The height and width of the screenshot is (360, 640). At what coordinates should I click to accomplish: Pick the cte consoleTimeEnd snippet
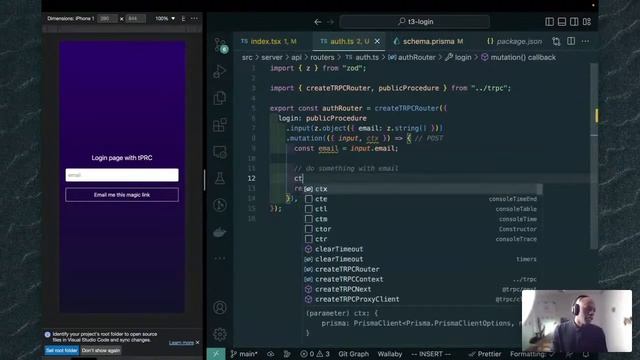423,199
